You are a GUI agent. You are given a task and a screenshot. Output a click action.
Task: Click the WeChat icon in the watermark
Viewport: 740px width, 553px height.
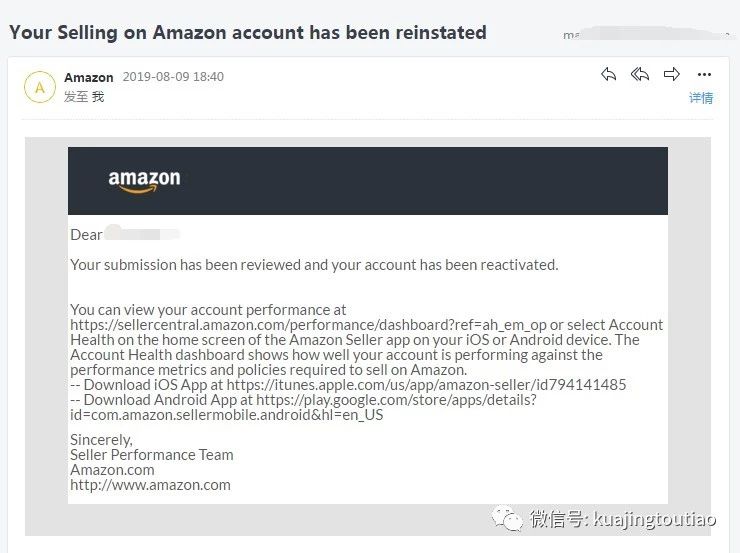(511, 519)
